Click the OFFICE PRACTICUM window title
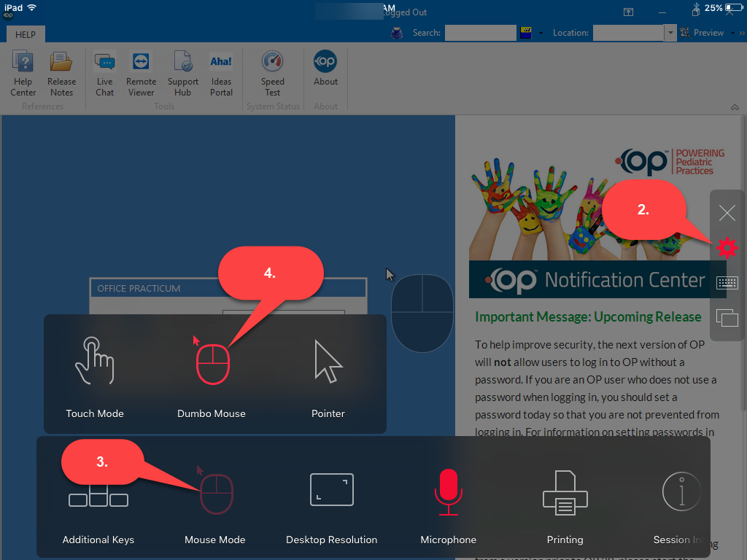 (x=139, y=289)
